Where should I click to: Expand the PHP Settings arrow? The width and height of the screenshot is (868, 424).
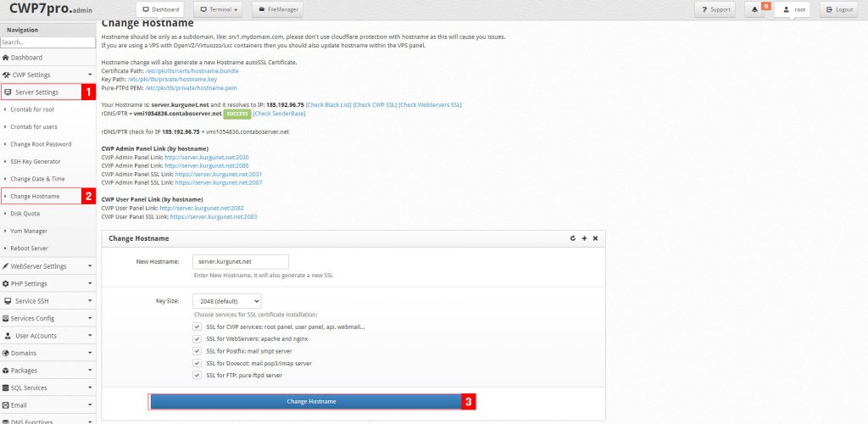pos(90,283)
